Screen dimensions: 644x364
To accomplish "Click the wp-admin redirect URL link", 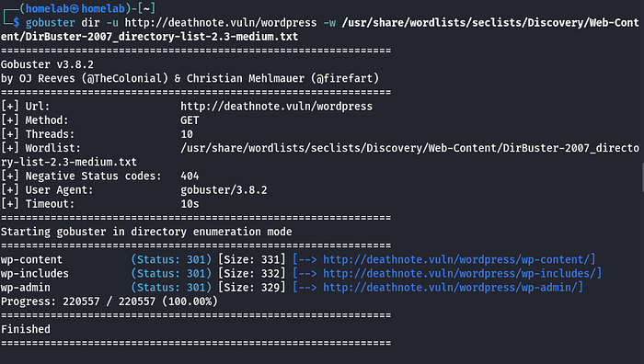I will tap(450, 288).
